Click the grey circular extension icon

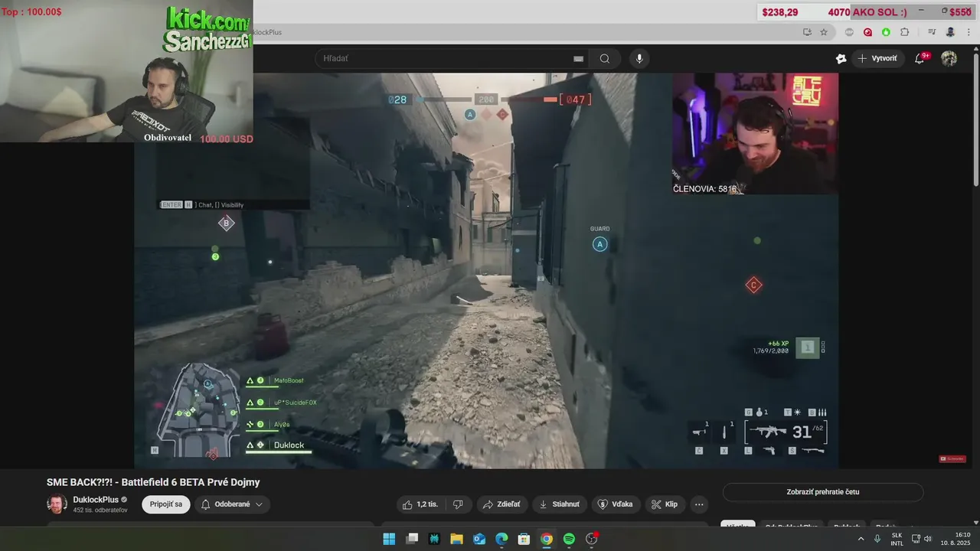tap(849, 32)
